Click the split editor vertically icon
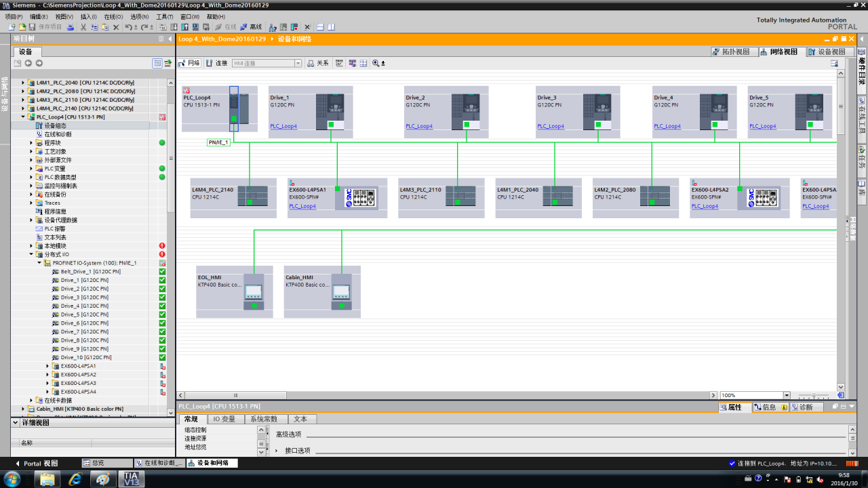 pyautogui.click(x=331, y=27)
